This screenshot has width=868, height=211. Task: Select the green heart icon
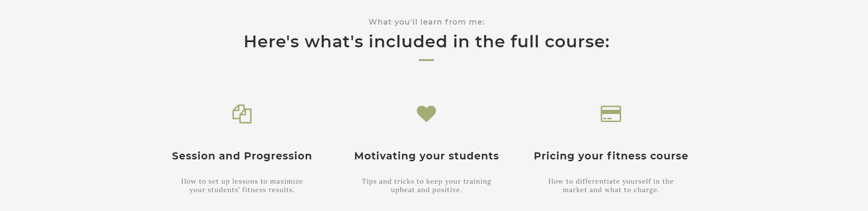(426, 114)
